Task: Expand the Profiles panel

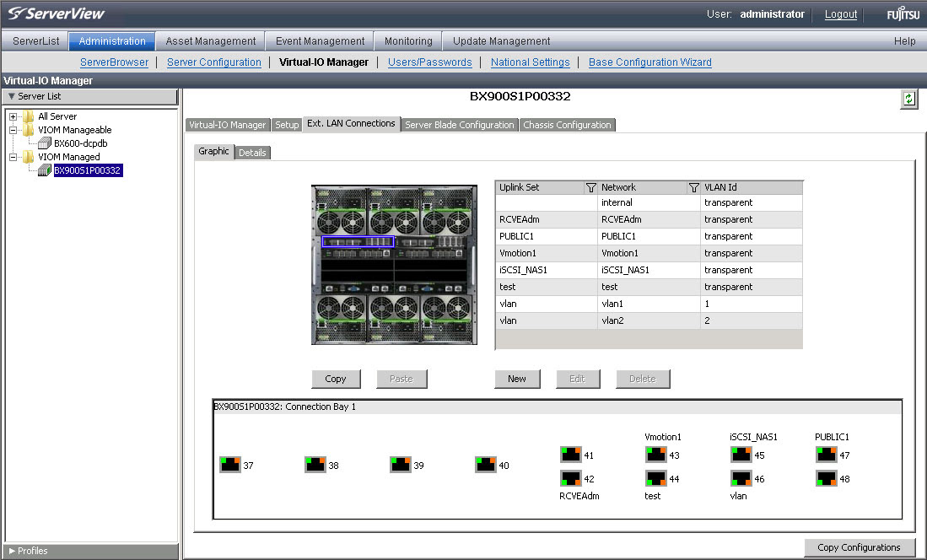Action: click(90, 551)
